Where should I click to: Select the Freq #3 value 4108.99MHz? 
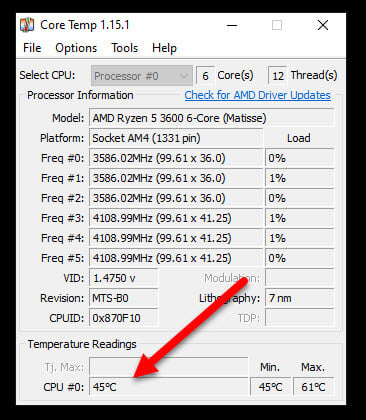(176, 218)
